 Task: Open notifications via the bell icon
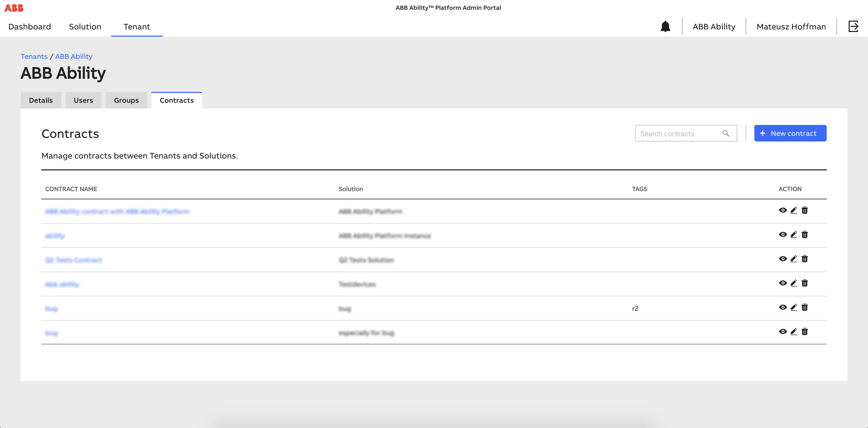665,26
